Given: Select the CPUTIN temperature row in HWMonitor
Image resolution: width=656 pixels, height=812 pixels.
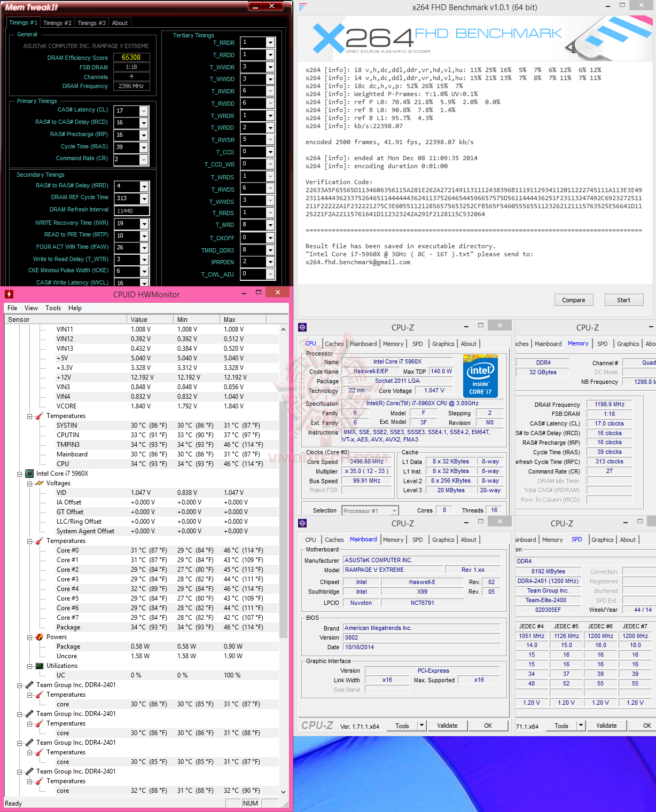Looking at the screenshot, I should pos(142,435).
